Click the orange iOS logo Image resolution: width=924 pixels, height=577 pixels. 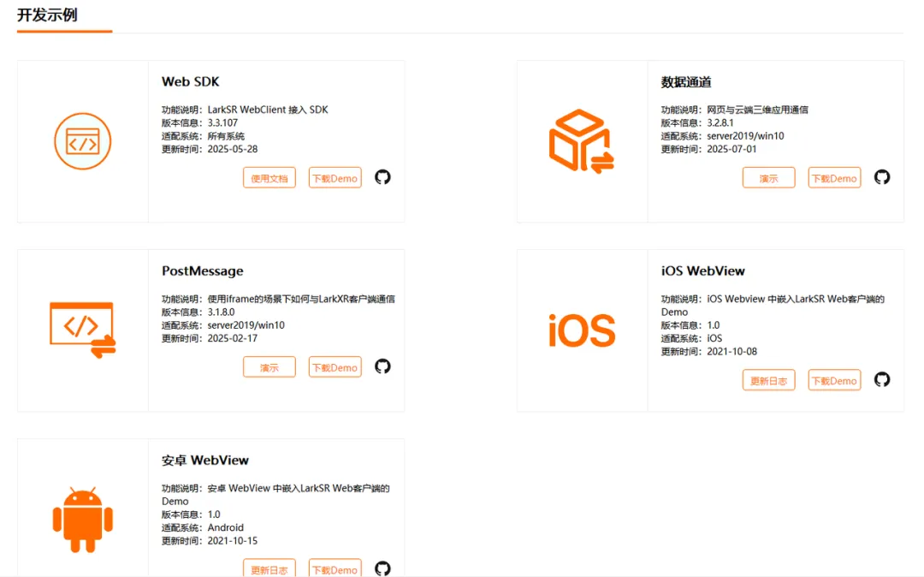coord(582,330)
